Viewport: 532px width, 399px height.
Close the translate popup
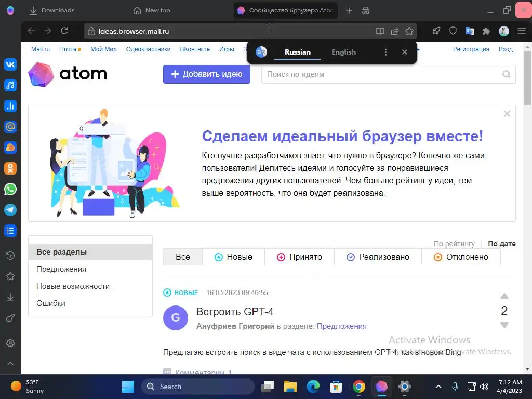coord(404,52)
